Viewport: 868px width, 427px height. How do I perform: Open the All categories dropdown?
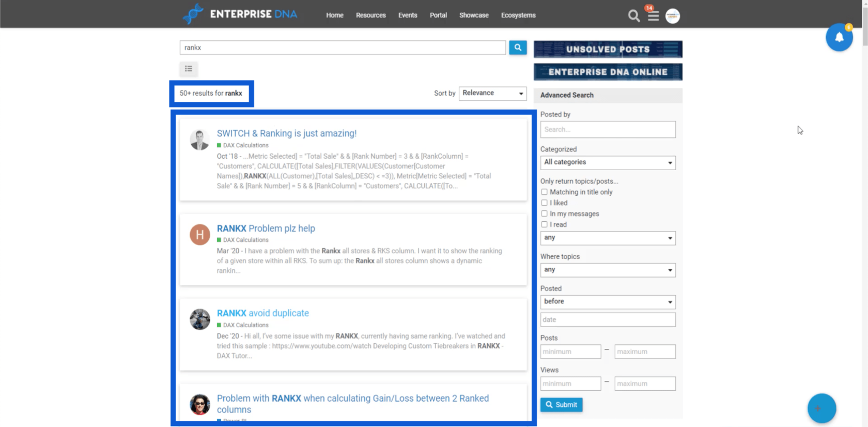pos(608,162)
